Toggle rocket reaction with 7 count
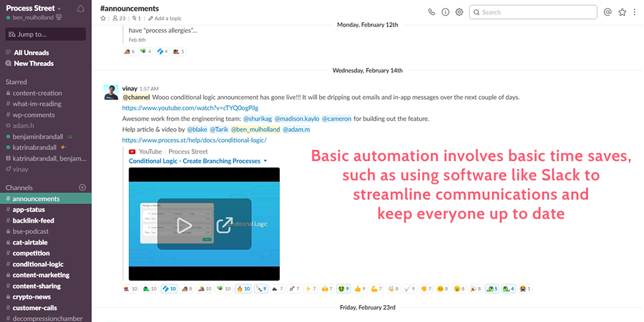This screenshot has width=644, height=322. click(294, 289)
